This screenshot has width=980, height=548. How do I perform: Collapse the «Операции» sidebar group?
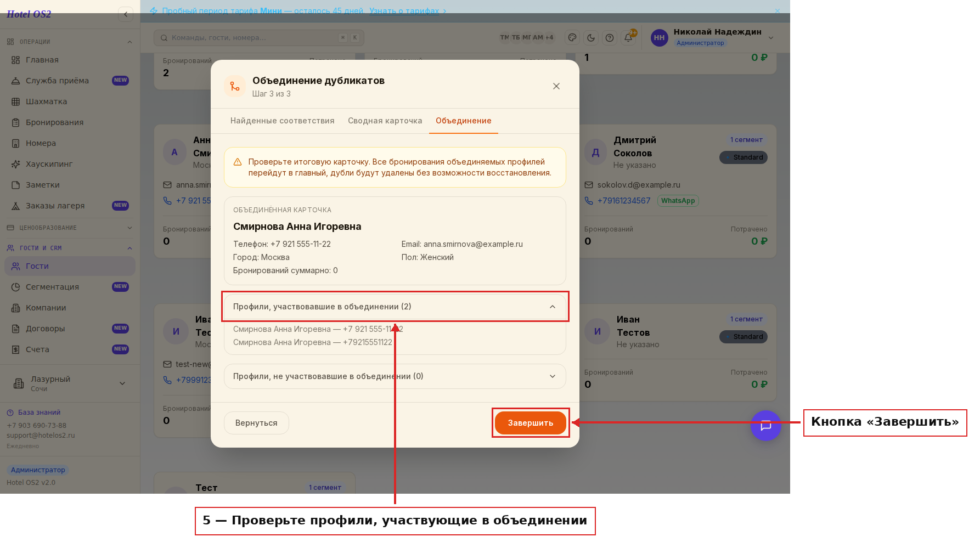[x=70, y=42]
